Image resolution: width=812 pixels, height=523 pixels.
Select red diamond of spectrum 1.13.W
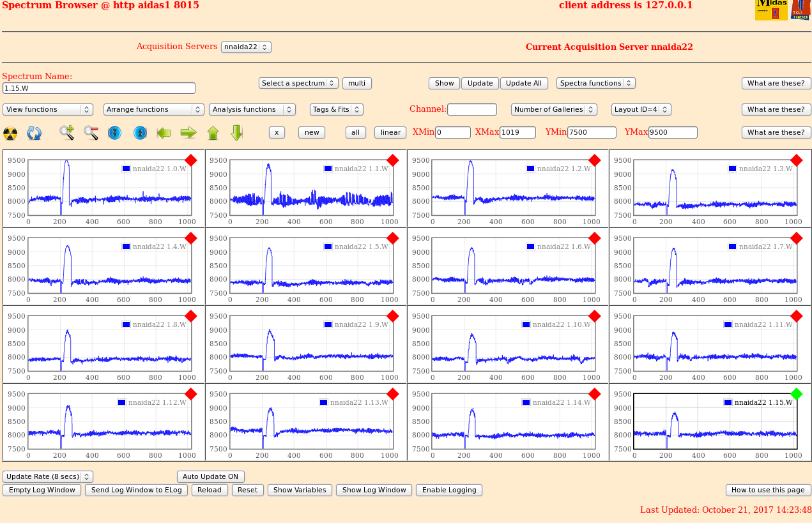point(392,394)
